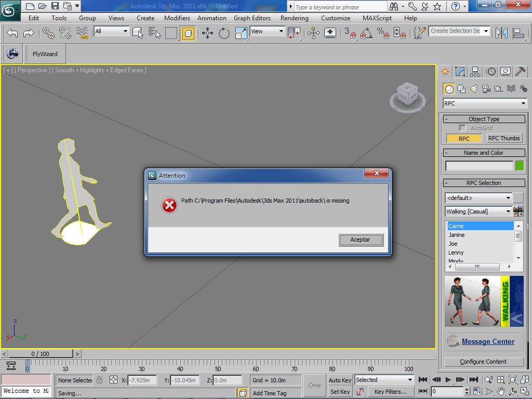Open Walking [Casual] category dropdown

point(478,211)
